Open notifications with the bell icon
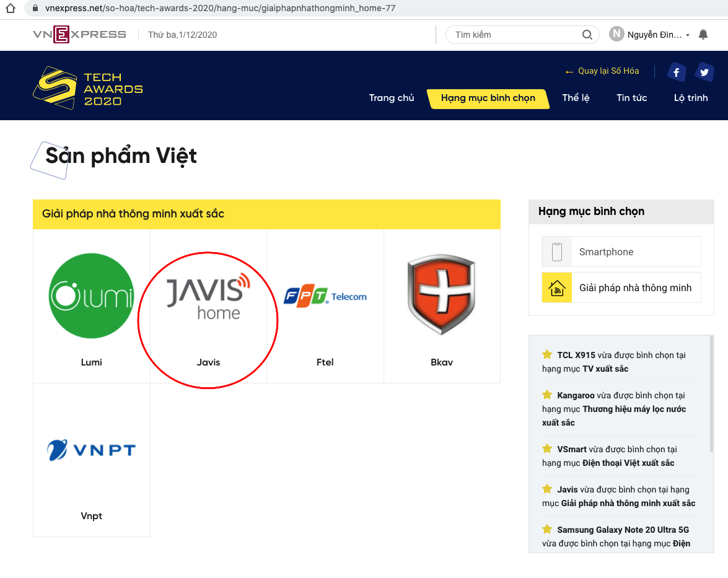This screenshot has height=578, width=728. (703, 35)
